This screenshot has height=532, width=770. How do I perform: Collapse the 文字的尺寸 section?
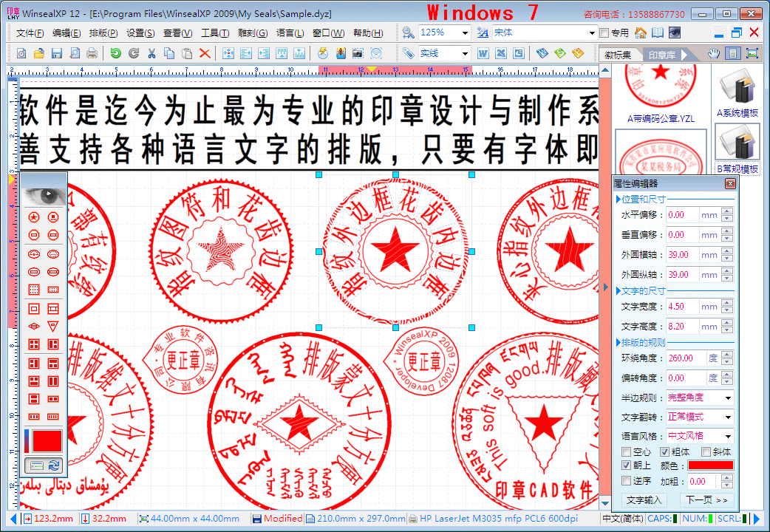(619, 291)
